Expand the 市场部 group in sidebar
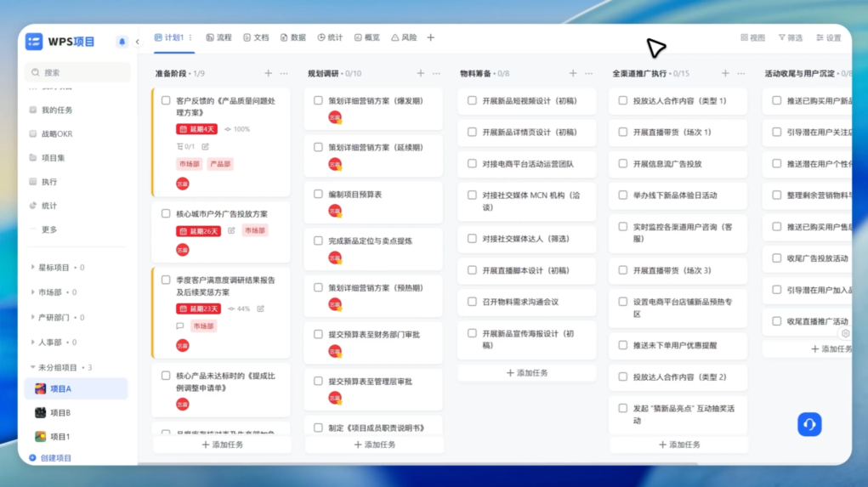 (33, 292)
